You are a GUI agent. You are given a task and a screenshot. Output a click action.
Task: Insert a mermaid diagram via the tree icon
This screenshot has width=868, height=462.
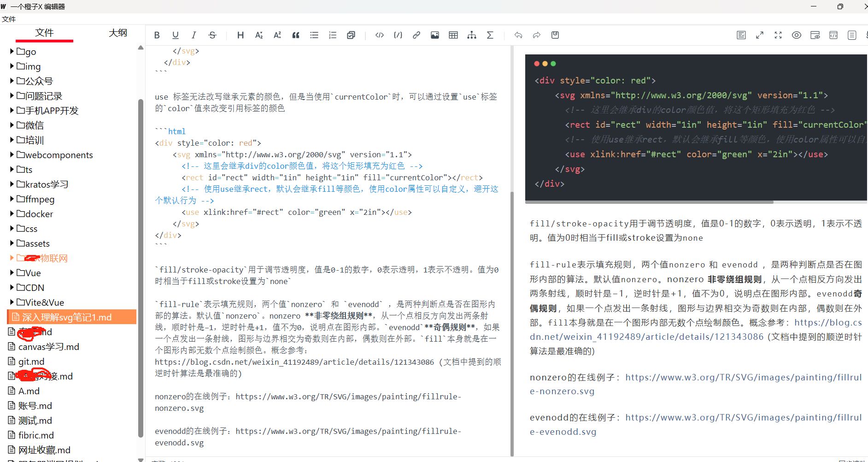point(472,35)
